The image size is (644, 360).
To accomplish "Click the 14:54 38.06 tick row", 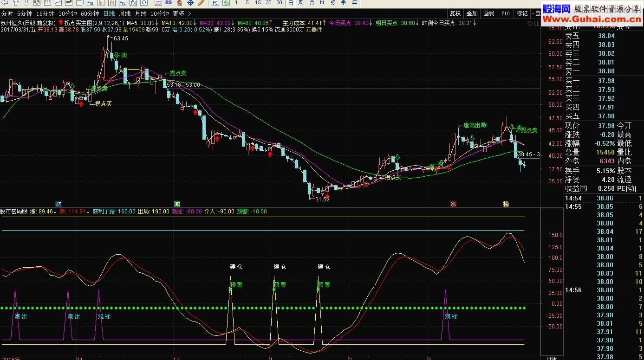I will point(604,198).
